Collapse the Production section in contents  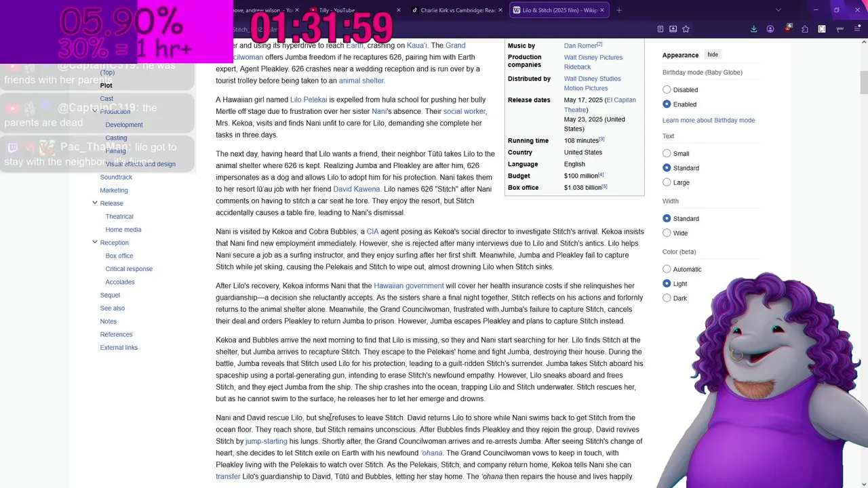[95, 112]
